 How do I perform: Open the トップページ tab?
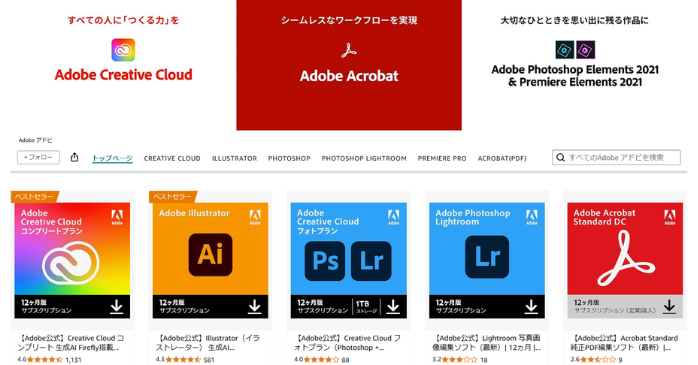[x=112, y=158]
